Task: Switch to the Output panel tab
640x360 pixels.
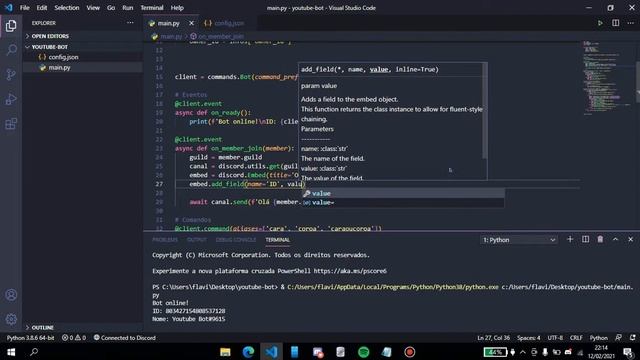Action: [197, 240]
